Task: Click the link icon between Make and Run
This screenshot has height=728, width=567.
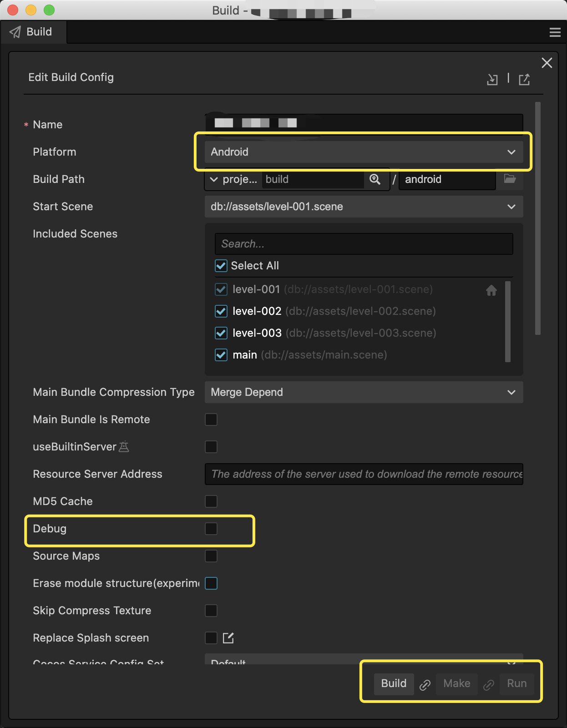Action: coord(489,685)
